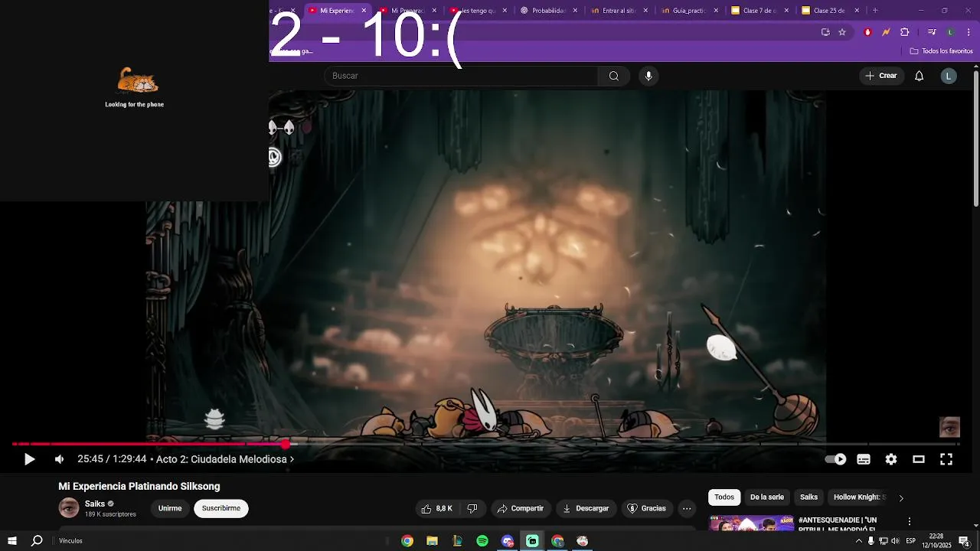Open File Explorer from the taskbar
Viewport: 980px width, 551px height.
tap(432, 541)
